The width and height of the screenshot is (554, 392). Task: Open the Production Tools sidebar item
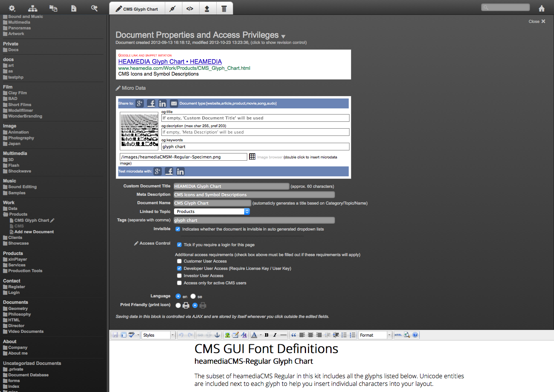point(25,271)
